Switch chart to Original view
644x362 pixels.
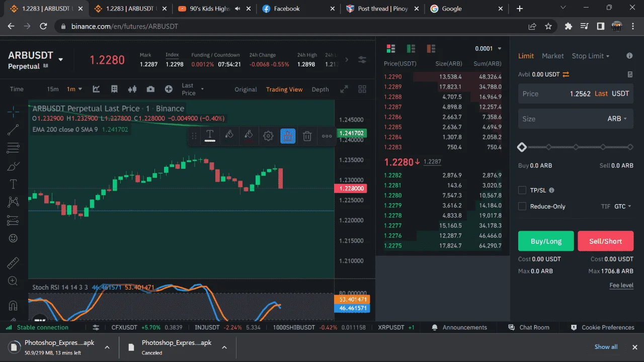tap(246, 89)
